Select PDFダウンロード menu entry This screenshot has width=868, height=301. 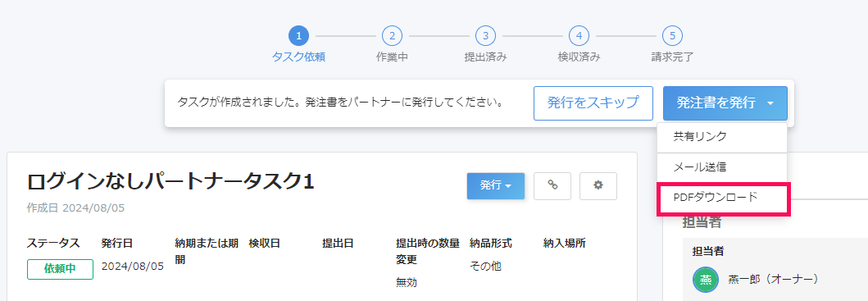coord(722,198)
